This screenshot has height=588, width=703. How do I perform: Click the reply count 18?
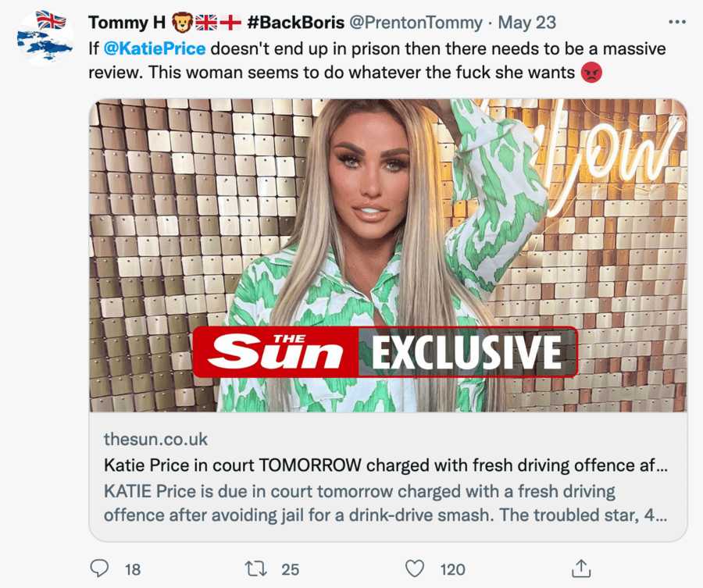[133, 569]
